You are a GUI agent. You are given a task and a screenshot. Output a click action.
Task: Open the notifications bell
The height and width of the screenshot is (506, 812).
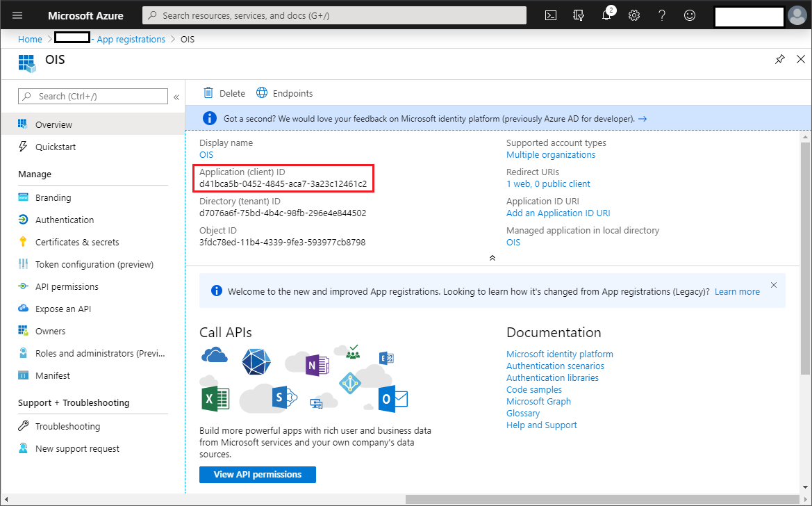607,15
